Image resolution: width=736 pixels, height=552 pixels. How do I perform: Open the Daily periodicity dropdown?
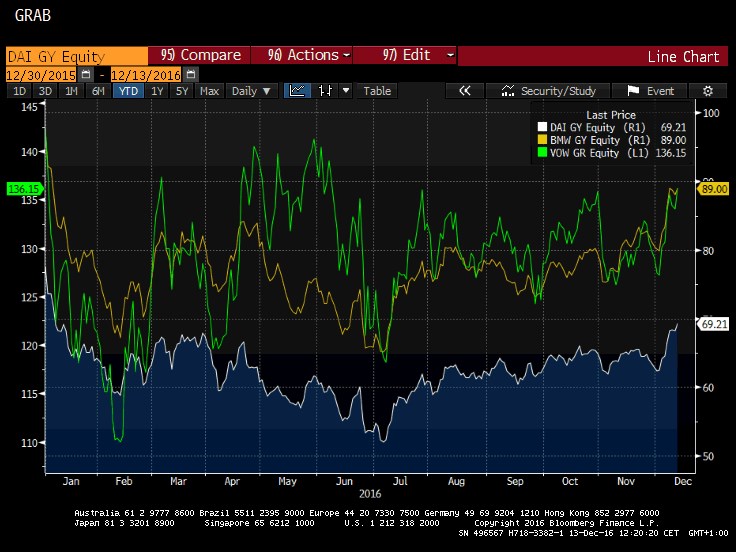pyautogui.click(x=251, y=91)
